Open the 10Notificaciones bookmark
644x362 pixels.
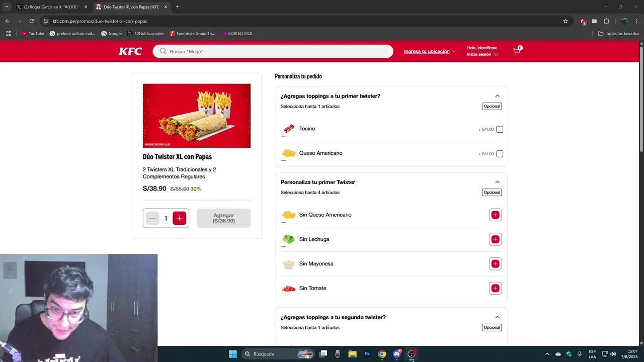pyautogui.click(x=146, y=33)
